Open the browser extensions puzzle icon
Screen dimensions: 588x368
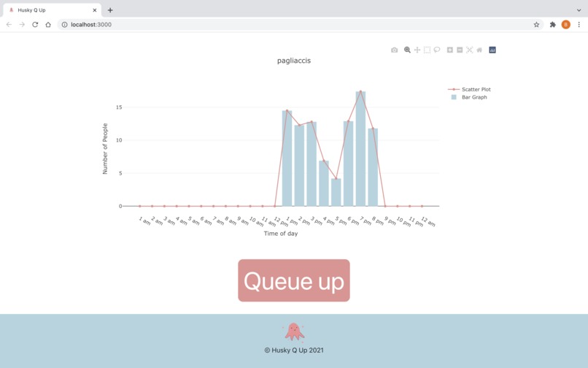pyautogui.click(x=553, y=24)
